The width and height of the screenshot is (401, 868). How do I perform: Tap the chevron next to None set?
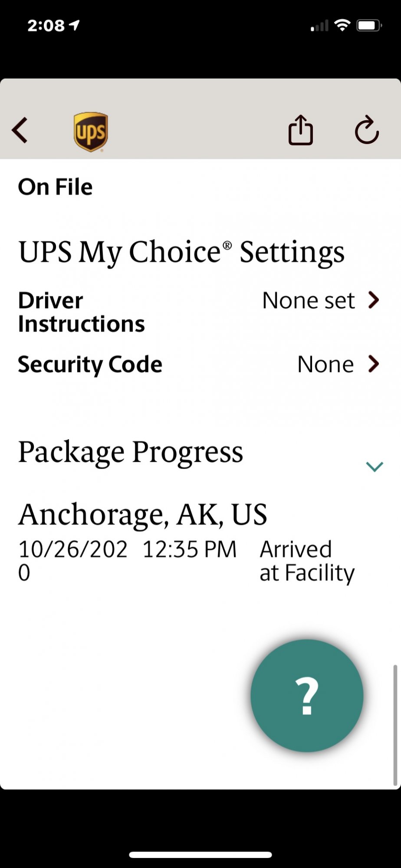pos(373,300)
